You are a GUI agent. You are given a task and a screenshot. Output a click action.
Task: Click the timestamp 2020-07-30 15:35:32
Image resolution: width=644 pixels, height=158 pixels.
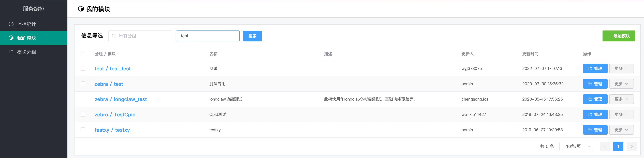543,84
